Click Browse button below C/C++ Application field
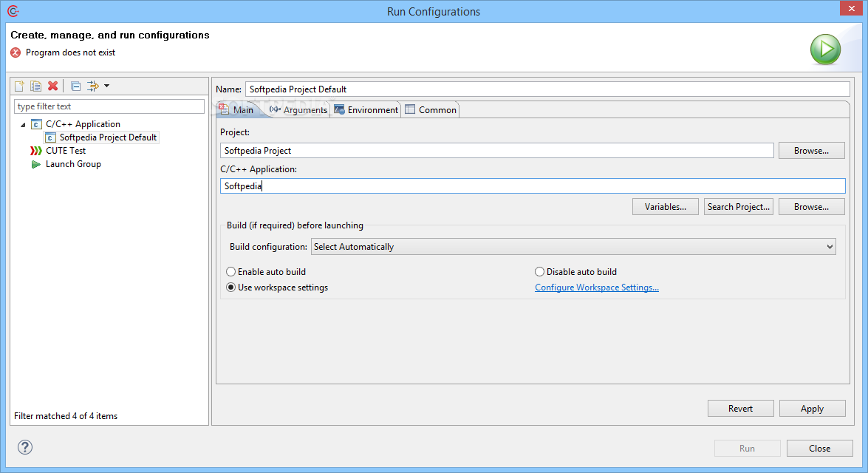Screen dimensions: 868x473 coord(812,207)
